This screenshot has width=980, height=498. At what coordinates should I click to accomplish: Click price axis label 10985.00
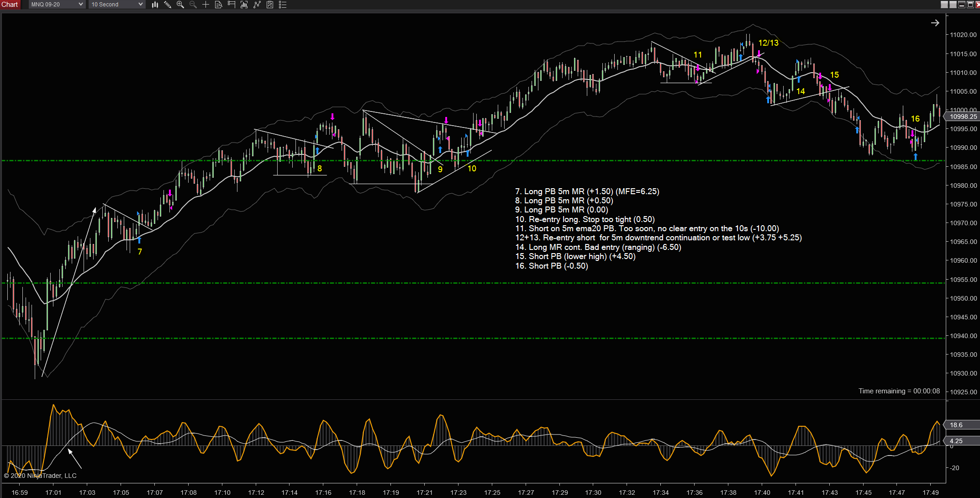coord(964,167)
